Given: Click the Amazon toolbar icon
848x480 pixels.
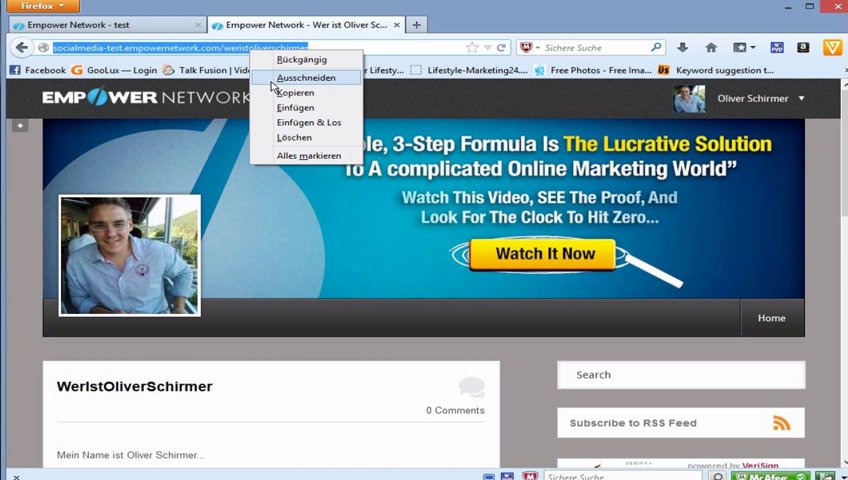Looking at the screenshot, I should click(x=803, y=47).
